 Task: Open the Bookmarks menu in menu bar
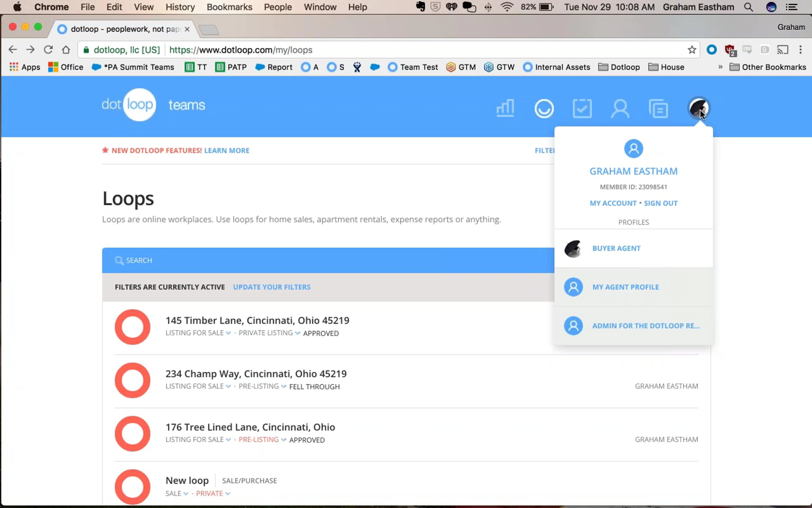click(x=229, y=7)
